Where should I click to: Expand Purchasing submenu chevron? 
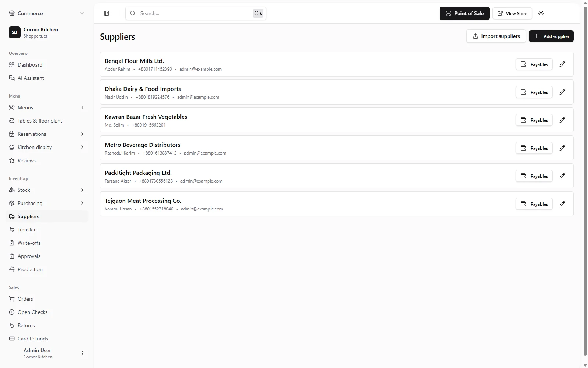(x=82, y=203)
